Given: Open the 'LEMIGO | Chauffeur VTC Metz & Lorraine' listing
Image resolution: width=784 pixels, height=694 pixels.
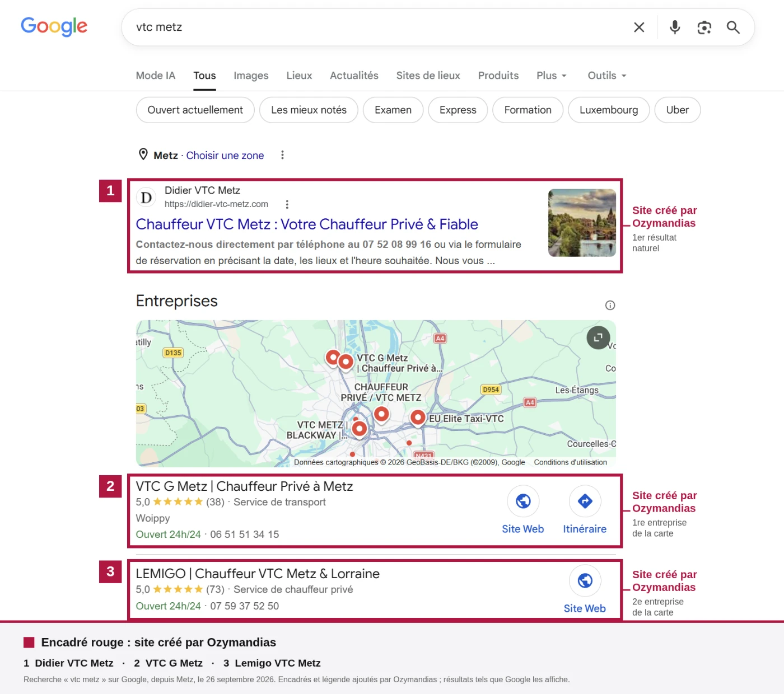Looking at the screenshot, I should [x=258, y=574].
